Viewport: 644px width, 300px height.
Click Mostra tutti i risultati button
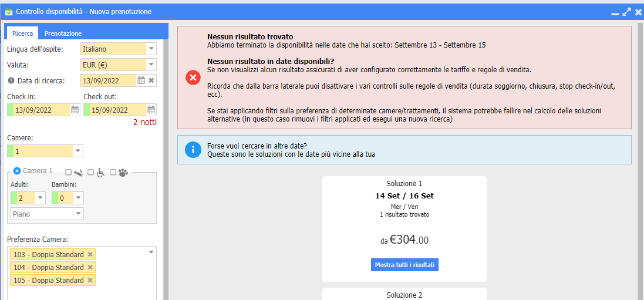(404, 265)
